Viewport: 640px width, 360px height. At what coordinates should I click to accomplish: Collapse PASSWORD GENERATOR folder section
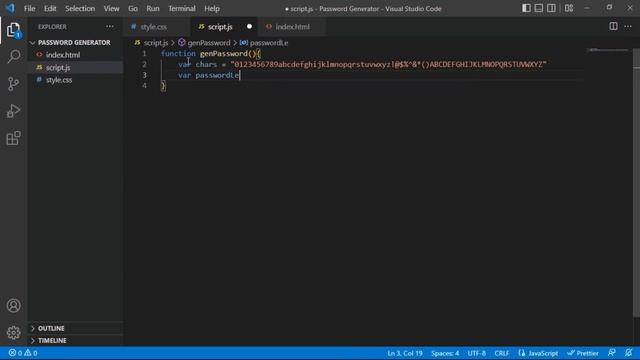click(x=74, y=42)
